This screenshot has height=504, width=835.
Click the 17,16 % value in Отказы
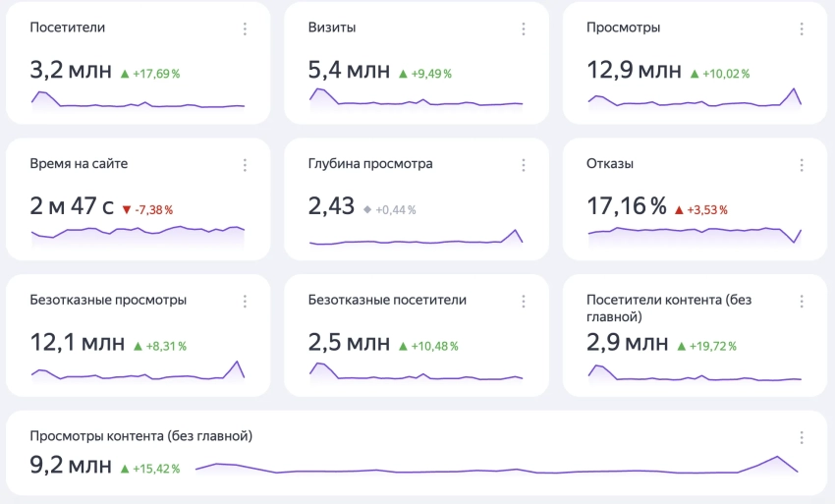pos(626,207)
